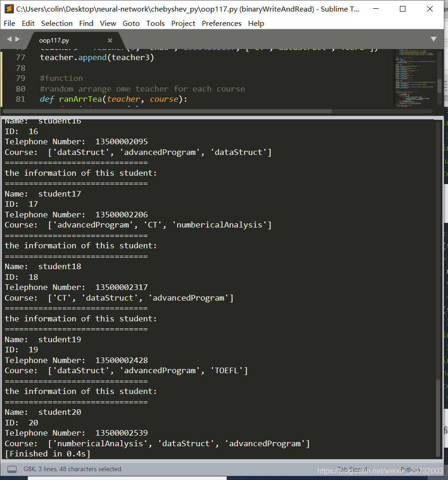Click the 'GBK, 3 lines, 48 characters selected' status text
Screen dimensions: 448x480
pos(72,469)
